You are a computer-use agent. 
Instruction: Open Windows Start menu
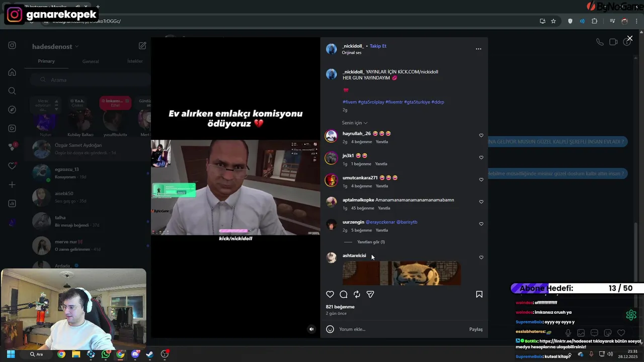[x=11, y=354]
